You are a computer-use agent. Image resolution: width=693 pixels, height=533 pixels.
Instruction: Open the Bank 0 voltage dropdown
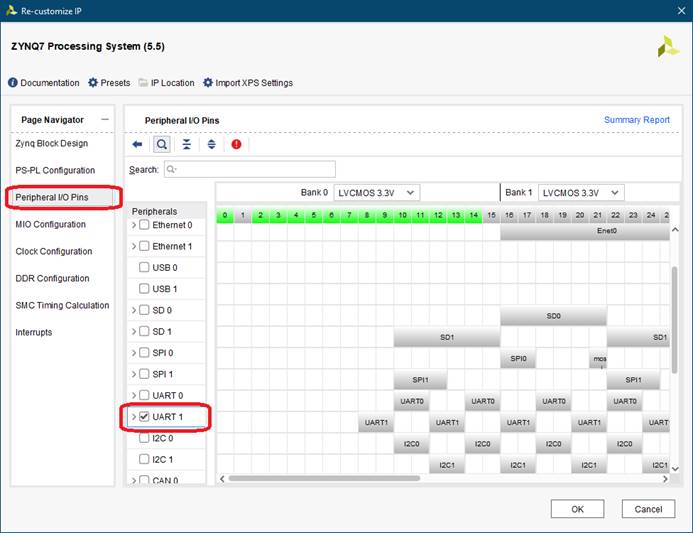tap(376, 192)
